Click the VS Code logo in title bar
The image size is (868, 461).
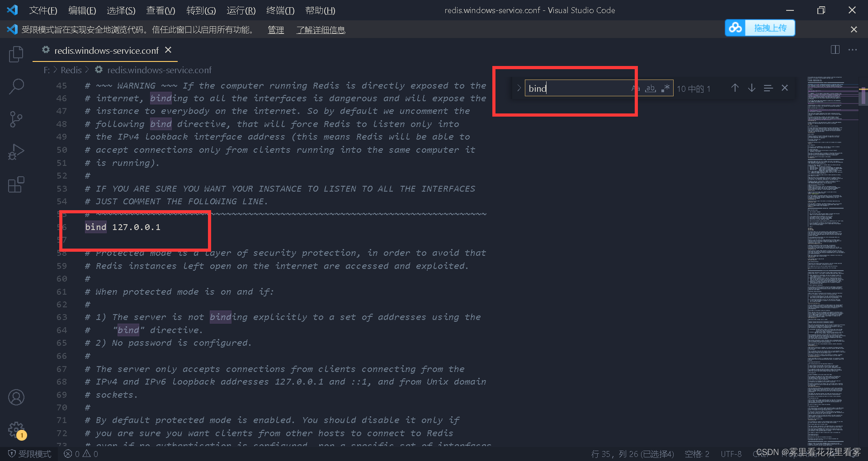tap(13, 10)
